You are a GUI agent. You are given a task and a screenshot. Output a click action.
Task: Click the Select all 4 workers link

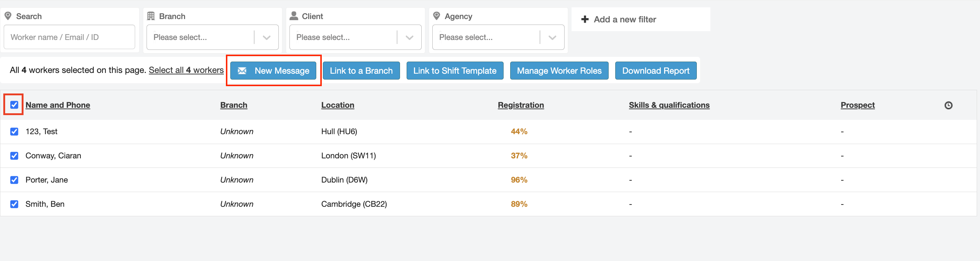click(x=186, y=70)
